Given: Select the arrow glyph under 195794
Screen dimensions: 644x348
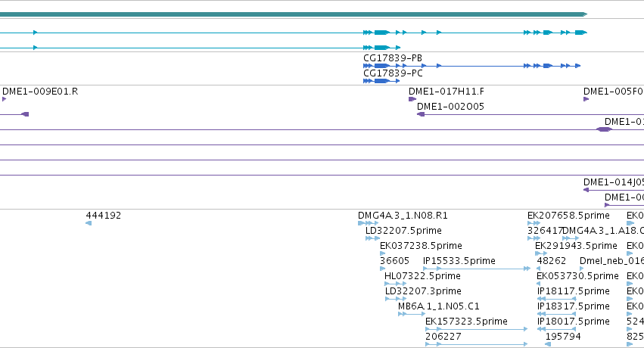Looking at the screenshot, I should pos(548,344).
